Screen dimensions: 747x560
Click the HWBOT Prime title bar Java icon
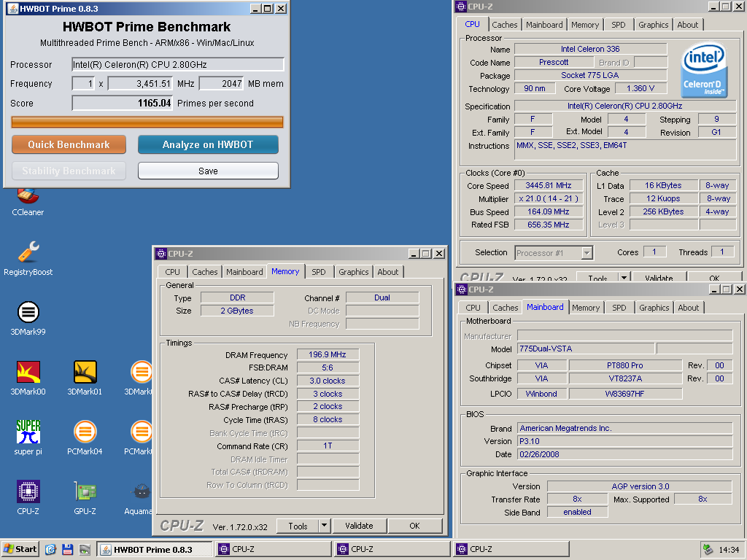coord(13,9)
